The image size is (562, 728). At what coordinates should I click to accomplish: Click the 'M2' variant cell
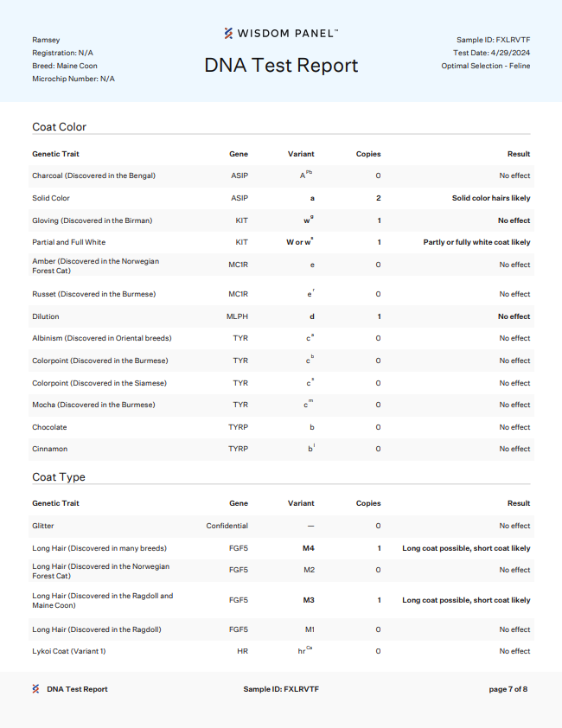pos(310,570)
